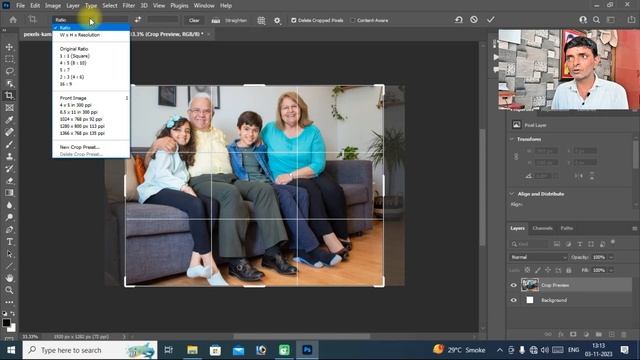640x360 pixels.
Task: Toggle lock all padlock icon
Action: [x=569, y=270]
